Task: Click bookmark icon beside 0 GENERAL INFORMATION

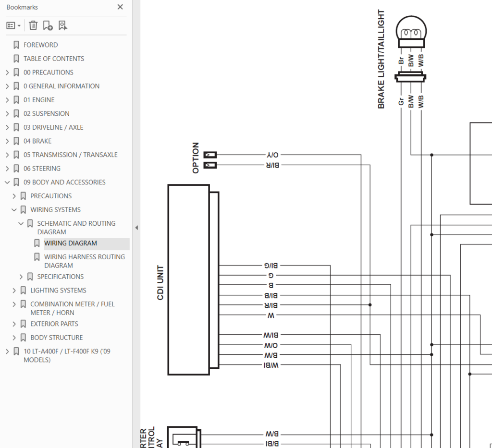Action: (16, 86)
